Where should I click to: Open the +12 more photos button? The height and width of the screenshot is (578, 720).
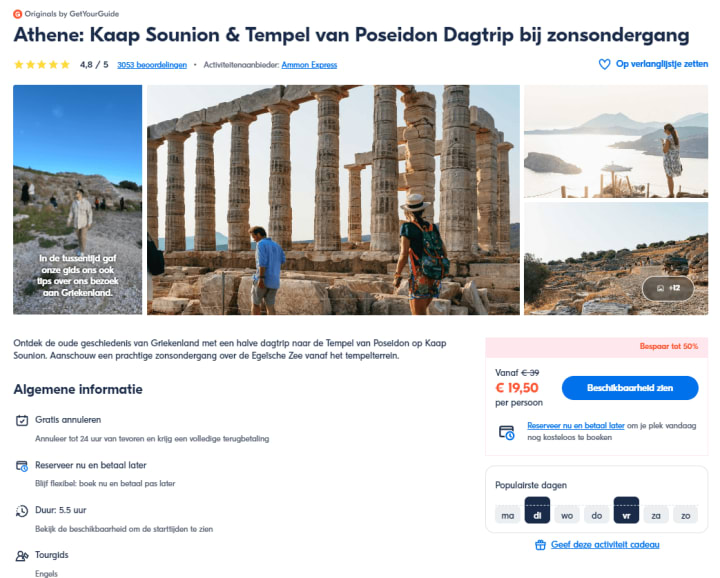coord(668,288)
